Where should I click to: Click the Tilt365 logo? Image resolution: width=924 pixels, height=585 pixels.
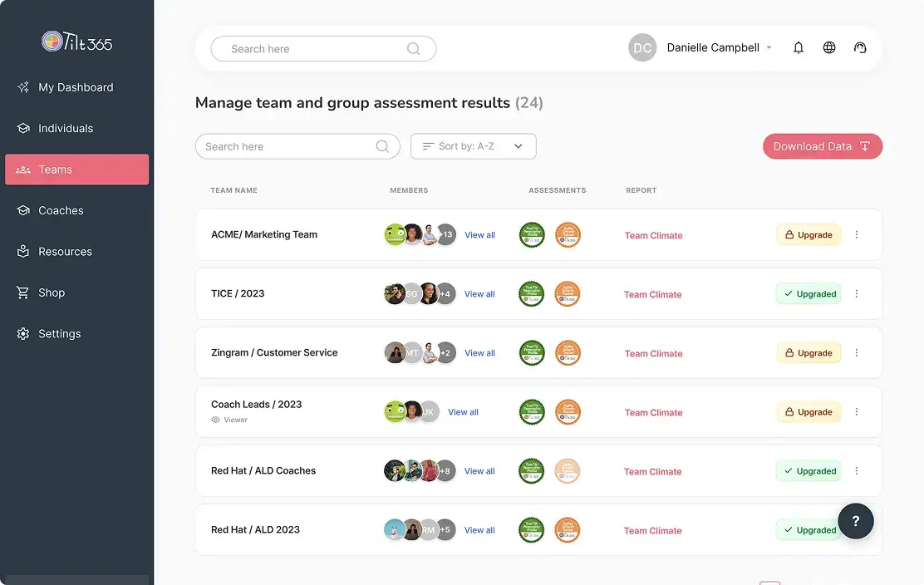pos(76,42)
